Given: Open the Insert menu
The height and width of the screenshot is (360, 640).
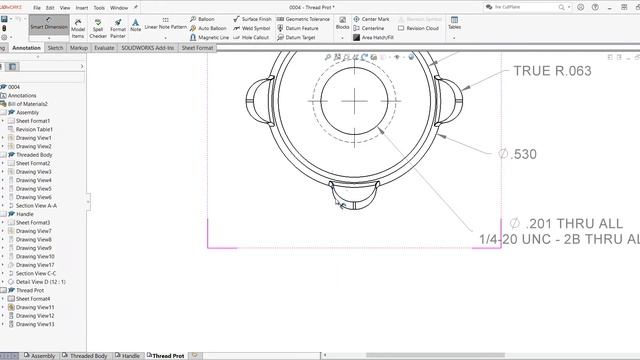Looking at the screenshot, I should [82, 8].
